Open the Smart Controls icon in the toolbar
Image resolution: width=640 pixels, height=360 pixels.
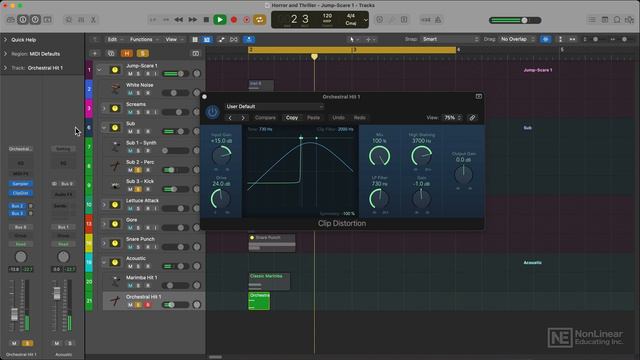point(69,20)
